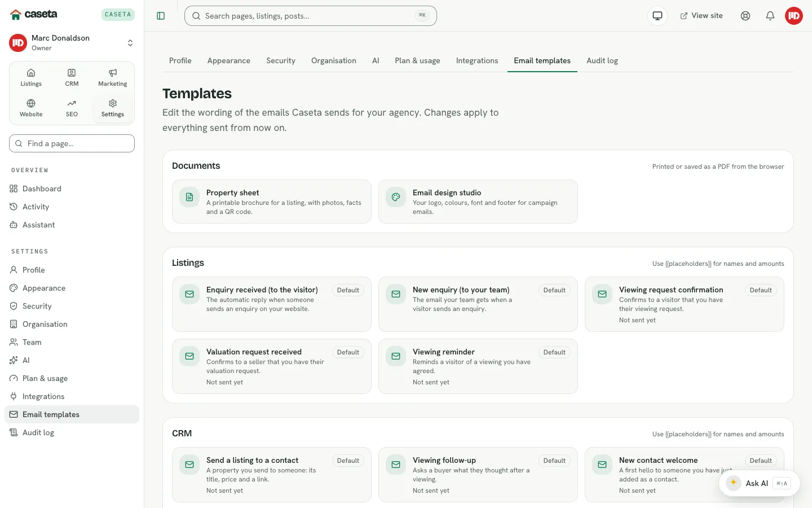Open the Send a listing to a contact template
This screenshot has height=508, width=812.
[272, 475]
